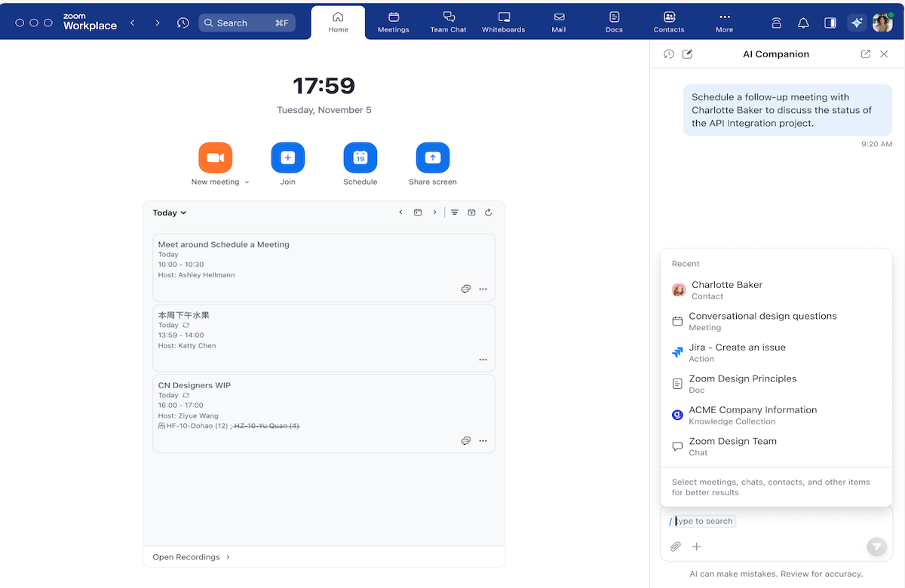Open the notifications bell icon
This screenshot has height=588, width=905.
point(803,23)
